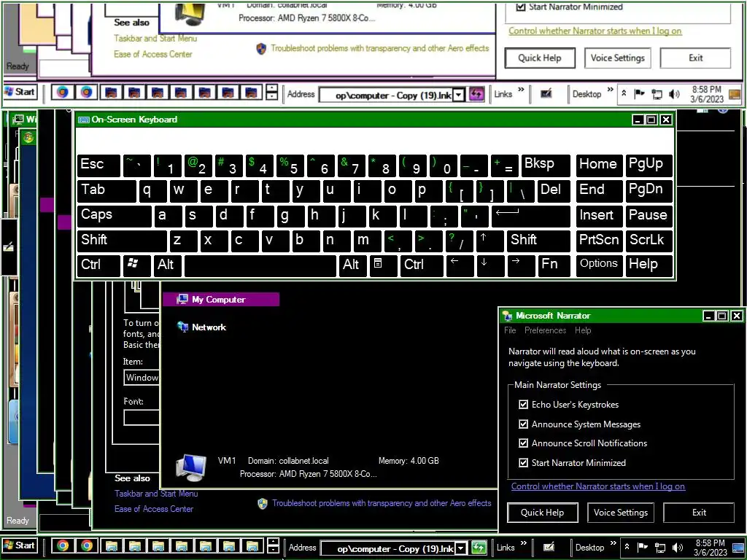Click Start button on bottom taskbar

[20, 545]
